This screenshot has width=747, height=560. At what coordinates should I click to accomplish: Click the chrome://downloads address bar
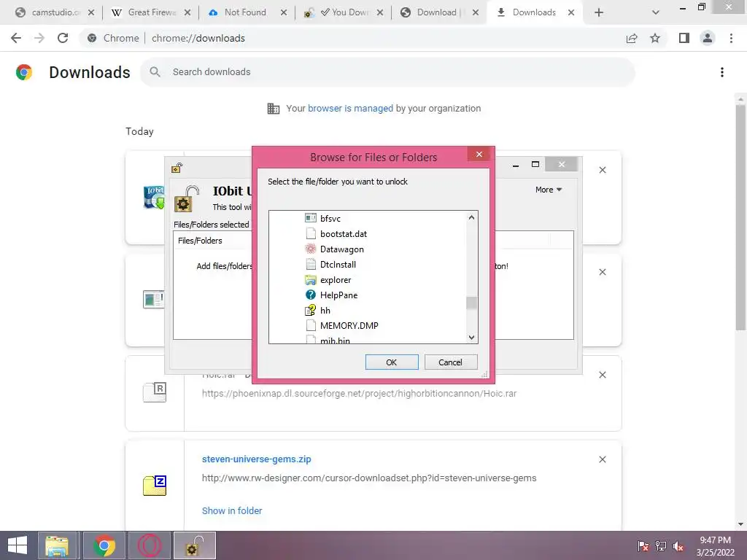point(352,38)
